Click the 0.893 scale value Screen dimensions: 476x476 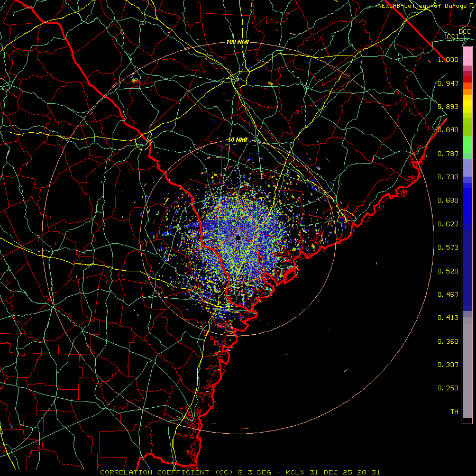pyautogui.click(x=448, y=106)
